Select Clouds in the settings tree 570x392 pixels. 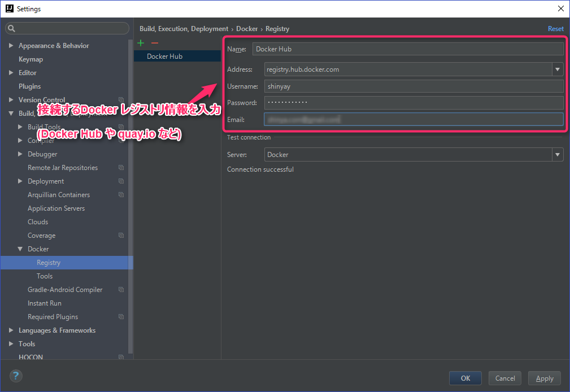pos(38,222)
